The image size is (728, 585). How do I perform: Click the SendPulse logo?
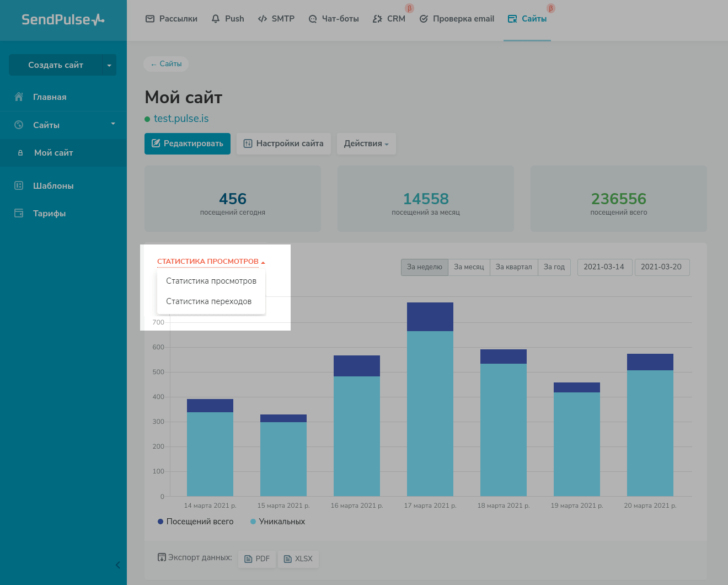pos(63,20)
